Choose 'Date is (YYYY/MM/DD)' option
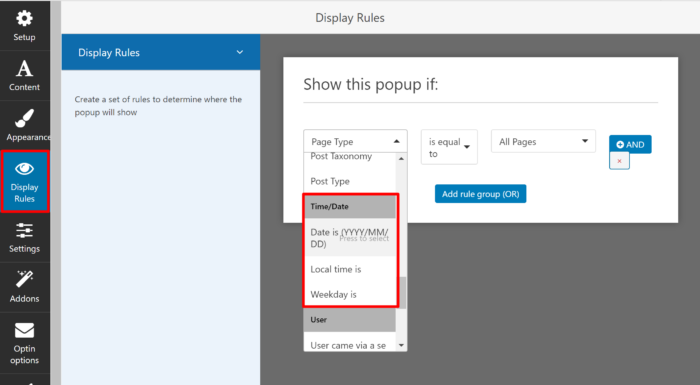 click(350, 238)
